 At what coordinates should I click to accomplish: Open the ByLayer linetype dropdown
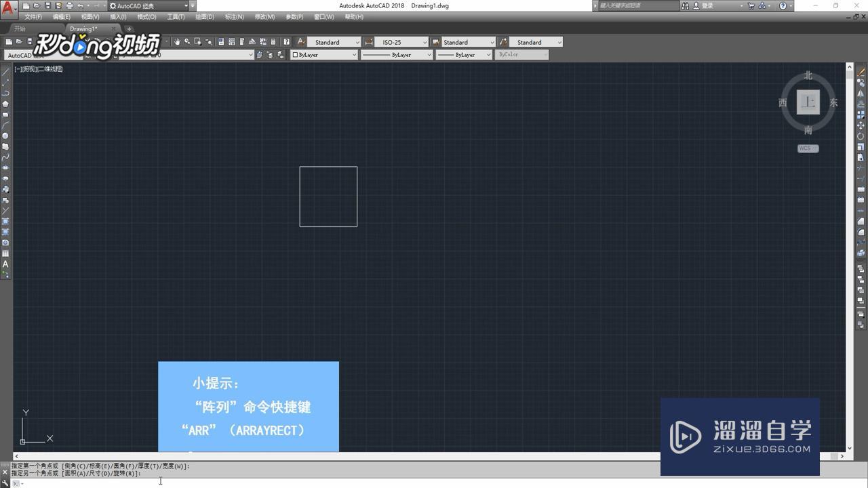(396, 55)
